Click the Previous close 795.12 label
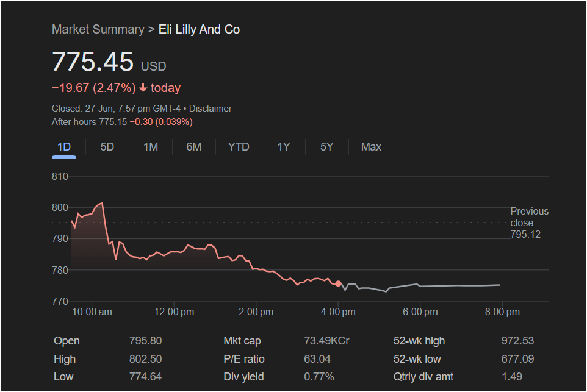Viewport: 587px width, 392px height. [x=530, y=223]
